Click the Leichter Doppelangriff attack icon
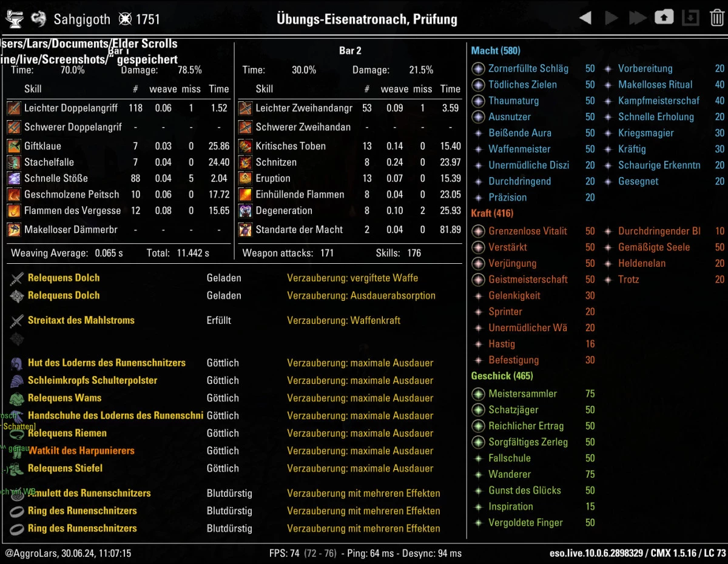 click(x=14, y=109)
